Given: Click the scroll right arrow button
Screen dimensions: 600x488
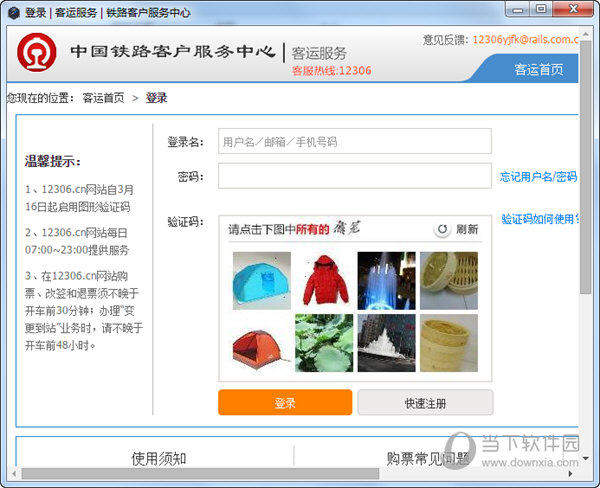Looking at the screenshot, I should coord(571,473).
